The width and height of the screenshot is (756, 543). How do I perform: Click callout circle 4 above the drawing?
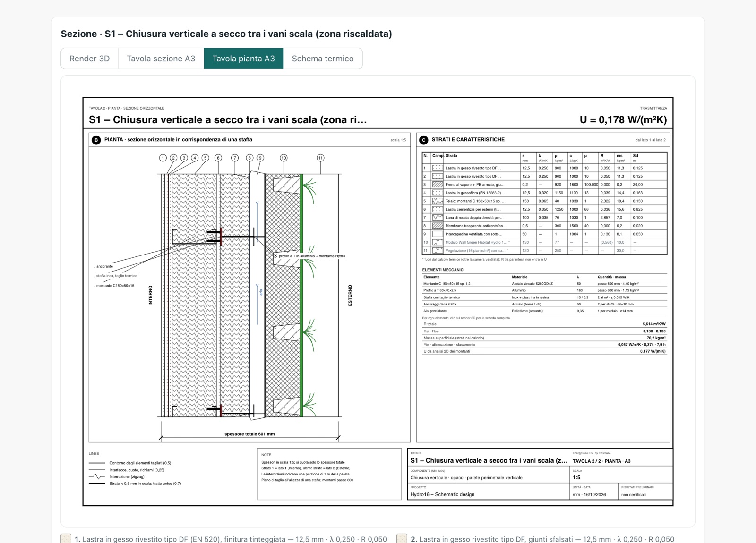[x=195, y=158]
